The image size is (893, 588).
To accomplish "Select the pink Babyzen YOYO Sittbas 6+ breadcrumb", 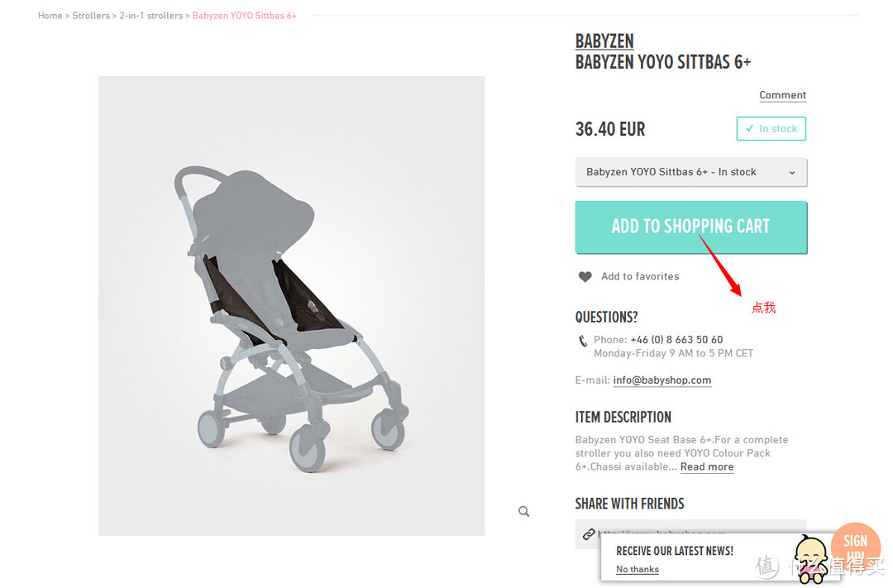I will 244,16.
